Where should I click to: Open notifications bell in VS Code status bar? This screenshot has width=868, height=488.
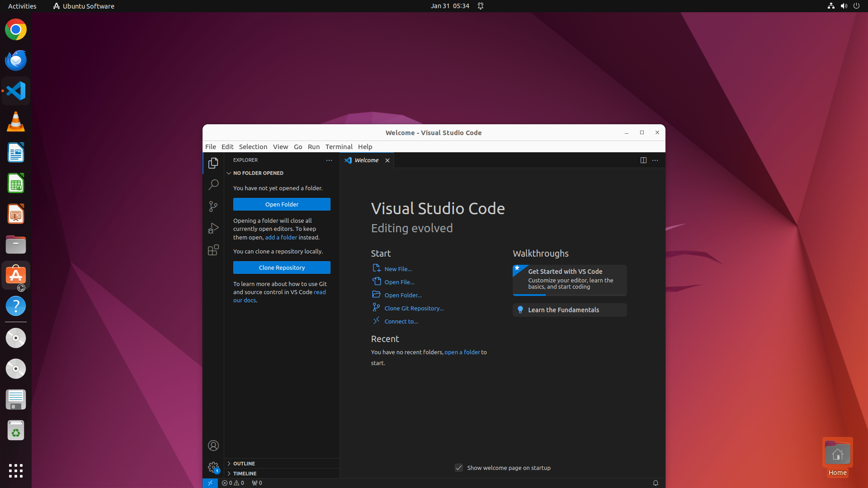pos(656,483)
